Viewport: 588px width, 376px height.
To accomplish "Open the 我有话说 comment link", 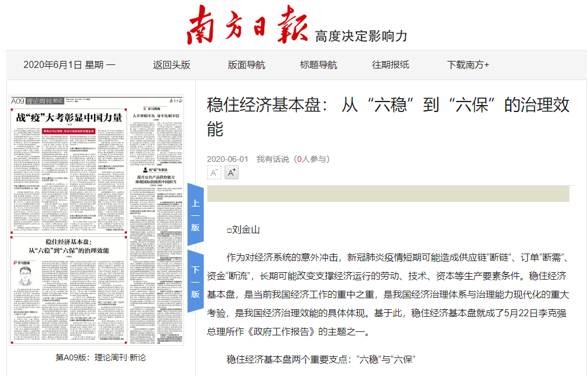I will click(273, 159).
